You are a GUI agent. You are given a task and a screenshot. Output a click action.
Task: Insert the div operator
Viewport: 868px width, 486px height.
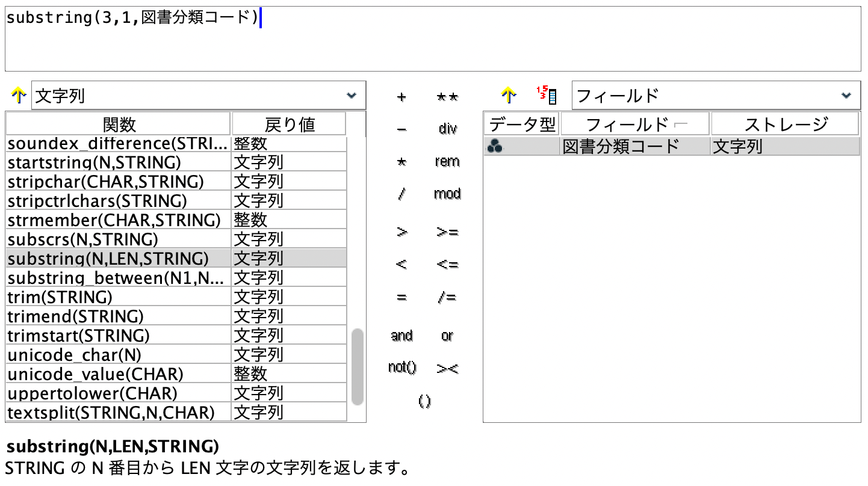(x=447, y=128)
